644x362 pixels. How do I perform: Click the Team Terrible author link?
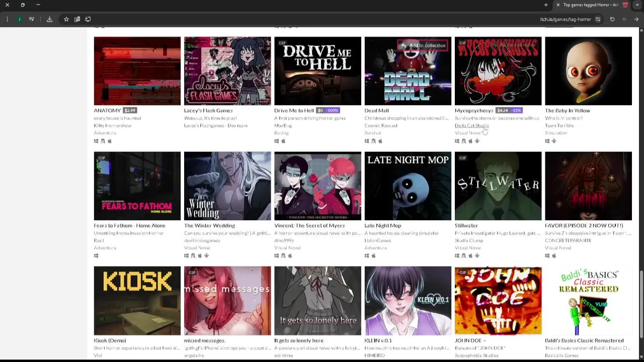(x=559, y=126)
